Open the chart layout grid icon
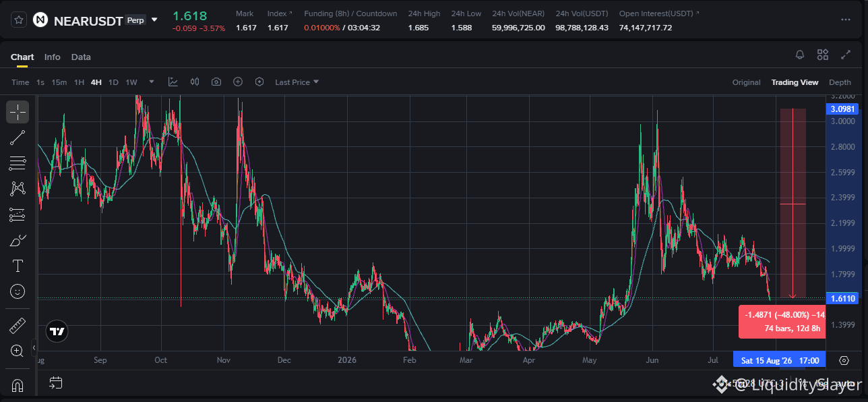Image resolution: width=868 pixels, height=402 pixels. pyautogui.click(x=823, y=55)
